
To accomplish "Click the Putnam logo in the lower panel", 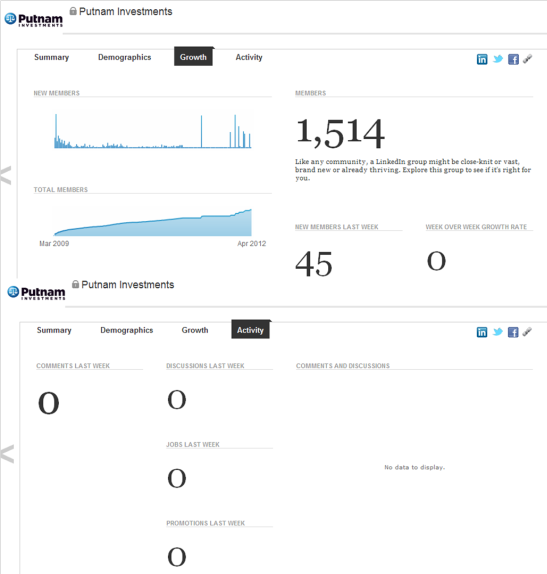I will (36, 293).
